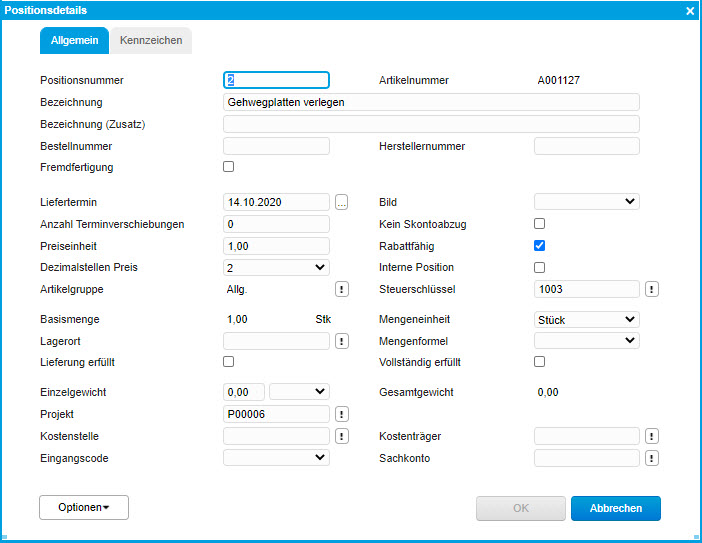Click the Abbrechen button
The width and height of the screenshot is (702, 543).
click(615, 508)
